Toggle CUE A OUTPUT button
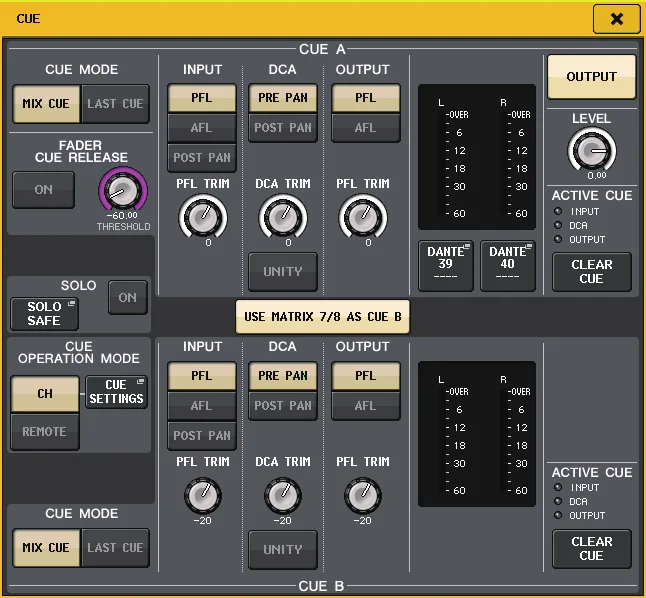646x598 pixels. pos(591,77)
